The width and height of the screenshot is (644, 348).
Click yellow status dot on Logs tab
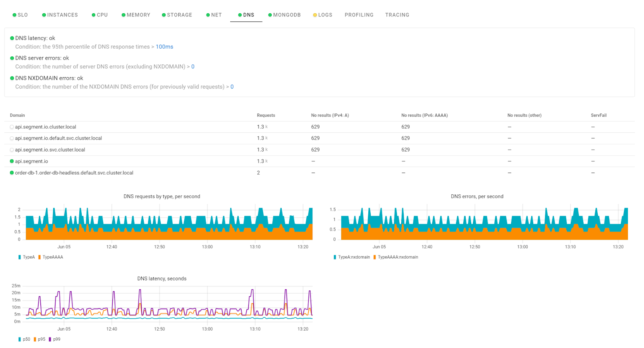pos(315,15)
